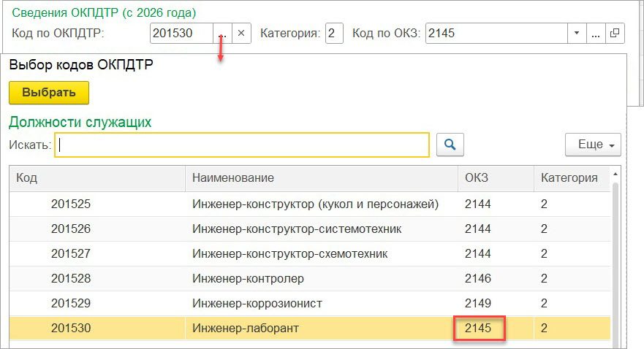Open ОКЗ code selection ellipsis button
Image resolution: width=644 pixels, height=349 pixels.
tap(596, 34)
